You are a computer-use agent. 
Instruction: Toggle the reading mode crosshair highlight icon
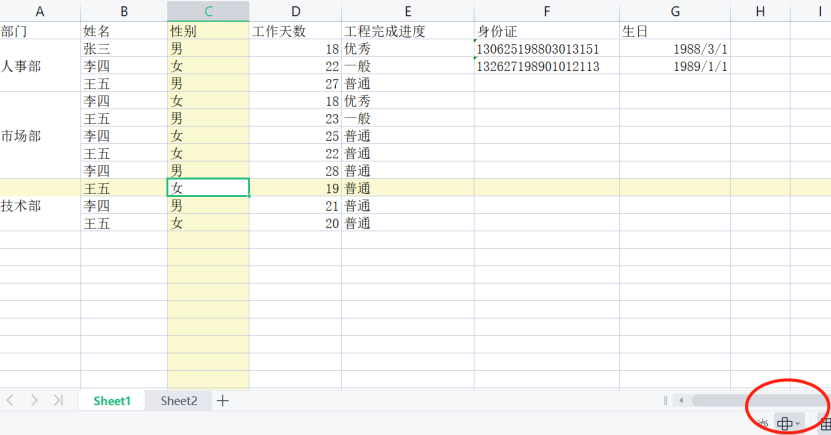pyautogui.click(x=784, y=423)
